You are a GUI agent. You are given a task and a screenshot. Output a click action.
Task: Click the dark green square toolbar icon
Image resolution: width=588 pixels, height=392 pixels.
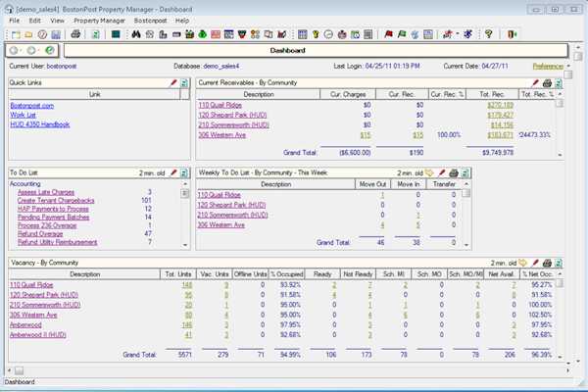[x=116, y=34]
